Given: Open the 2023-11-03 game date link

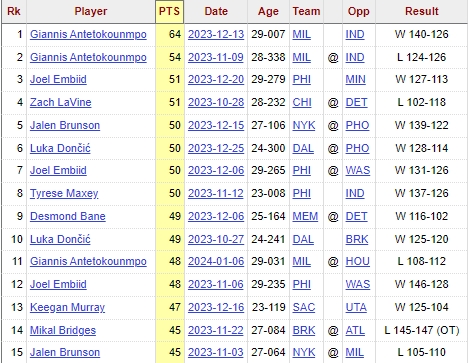Looking at the screenshot, I should (216, 352).
